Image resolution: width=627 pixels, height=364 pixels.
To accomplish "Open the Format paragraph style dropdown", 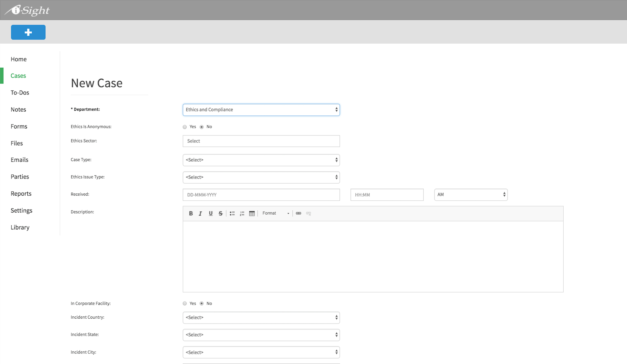I will point(275,213).
